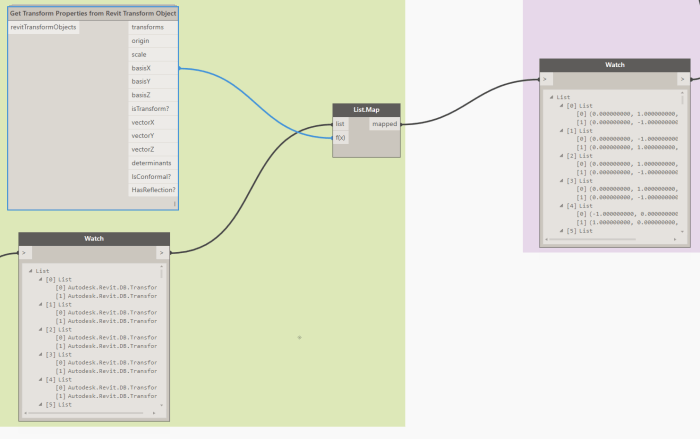This screenshot has width=700, height=439.
Task: Click the left Watch node's input port arrow
Action: pos(27,254)
